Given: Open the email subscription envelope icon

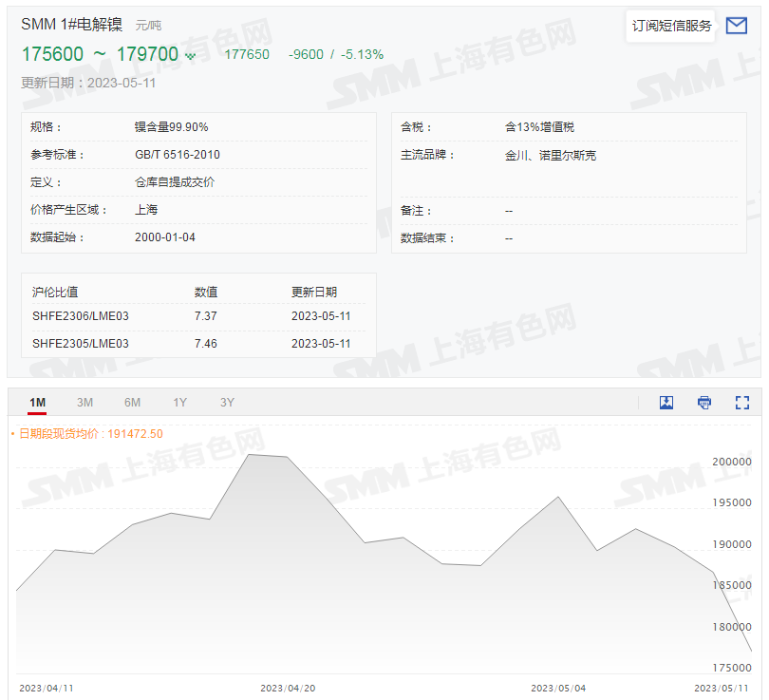Looking at the screenshot, I should tap(736, 26).
